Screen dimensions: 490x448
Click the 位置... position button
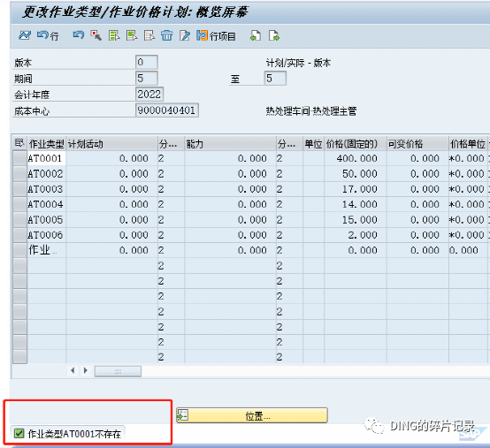pos(252,415)
